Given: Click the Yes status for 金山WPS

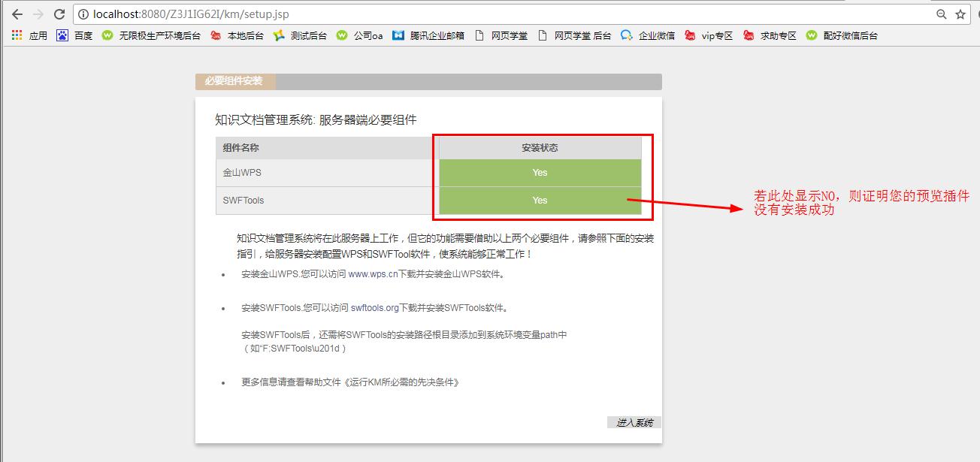Looking at the screenshot, I should (x=540, y=173).
